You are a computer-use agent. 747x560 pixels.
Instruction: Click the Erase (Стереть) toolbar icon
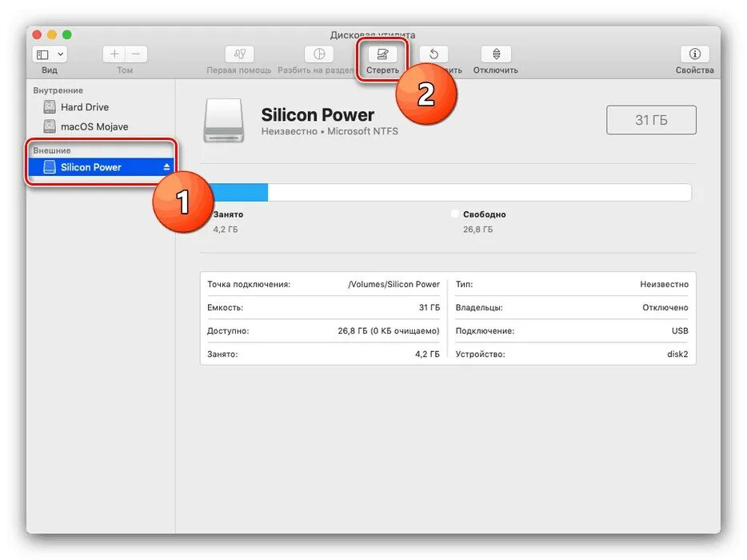(382, 54)
